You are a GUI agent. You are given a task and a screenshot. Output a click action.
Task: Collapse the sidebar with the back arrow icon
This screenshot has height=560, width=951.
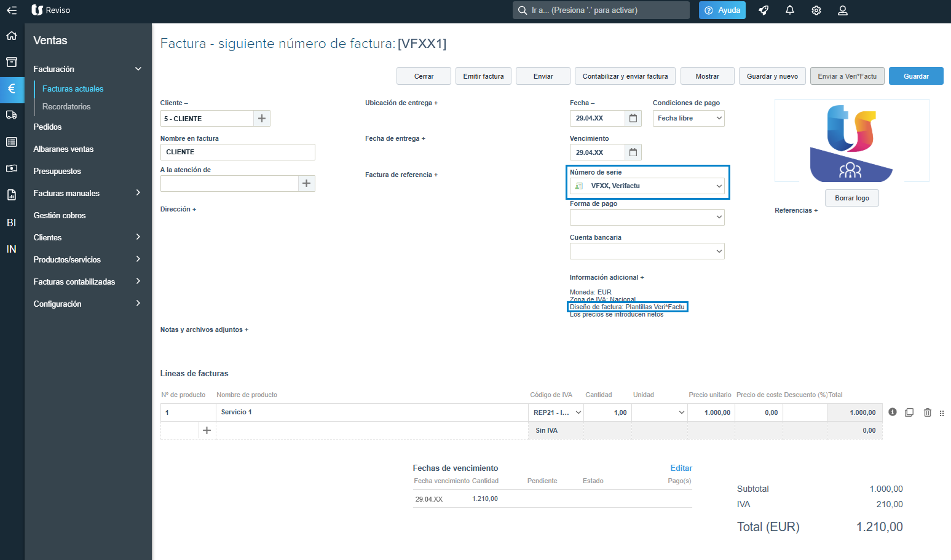(12, 10)
